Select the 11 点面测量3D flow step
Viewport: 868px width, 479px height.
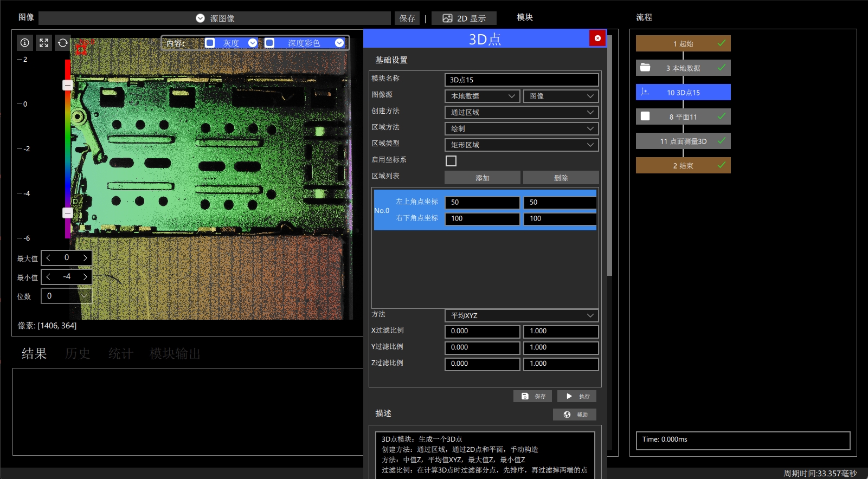[683, 141]
